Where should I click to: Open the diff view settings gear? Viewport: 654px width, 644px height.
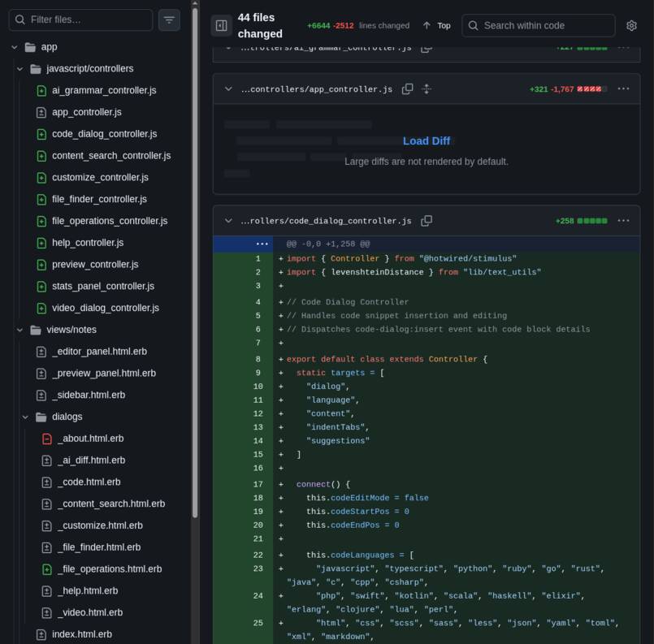point(632,25)
